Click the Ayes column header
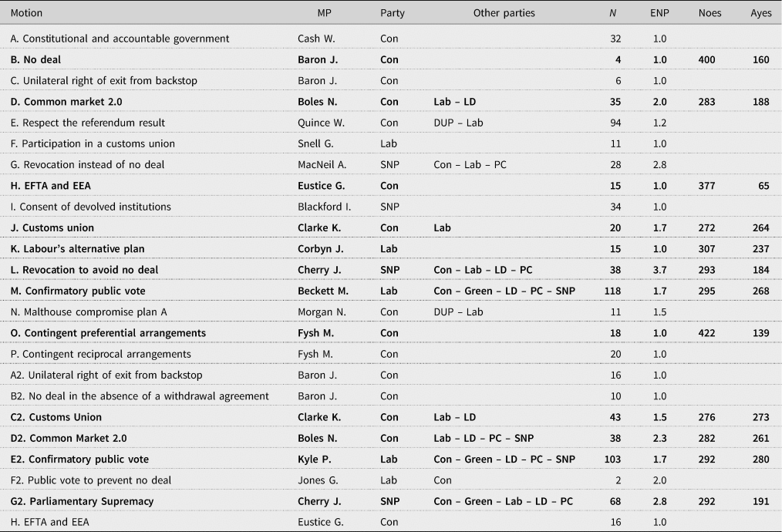 (x=760, y=13)
